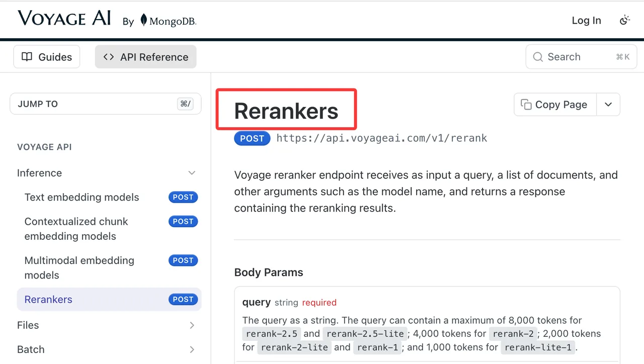The height and width of the screenshot is (364, 644).
Task: Click the POST badge beside Multimodal embedding models
Action: pyautogui.click(x=183, y=260)
